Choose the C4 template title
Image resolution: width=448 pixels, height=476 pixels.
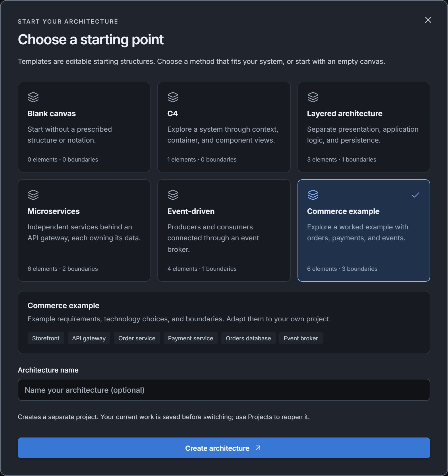click(x=173, y=114)
